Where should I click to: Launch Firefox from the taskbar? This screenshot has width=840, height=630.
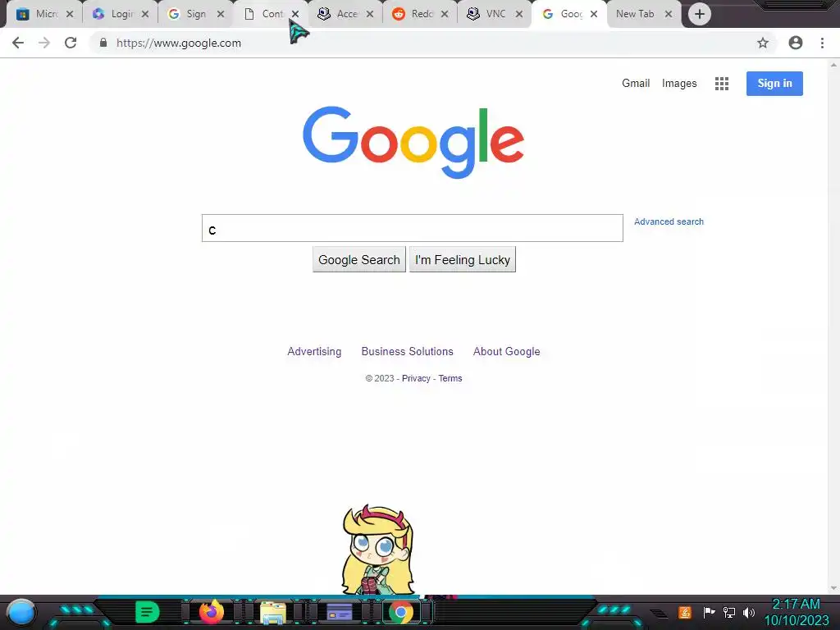(212, 612)
